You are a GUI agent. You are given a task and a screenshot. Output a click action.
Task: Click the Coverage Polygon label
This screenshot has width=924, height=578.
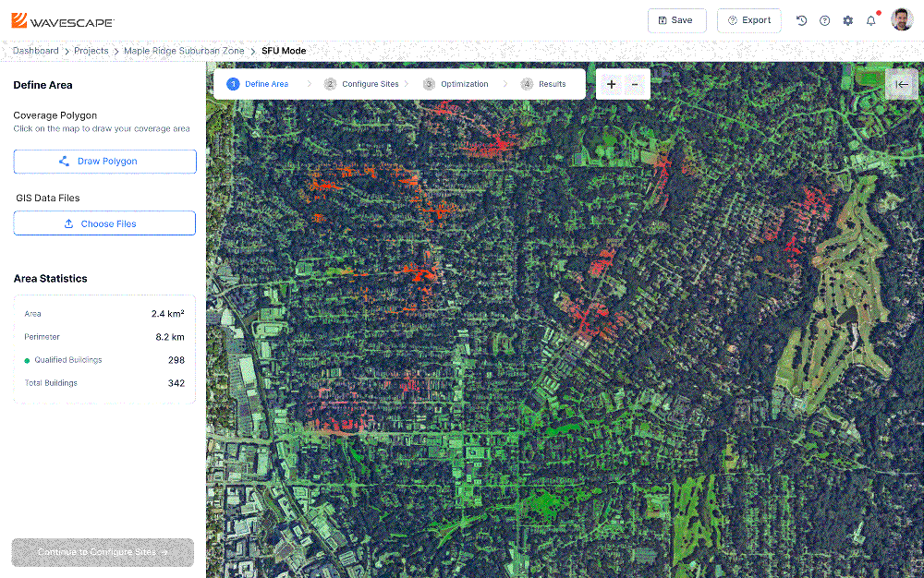[55, 115]
